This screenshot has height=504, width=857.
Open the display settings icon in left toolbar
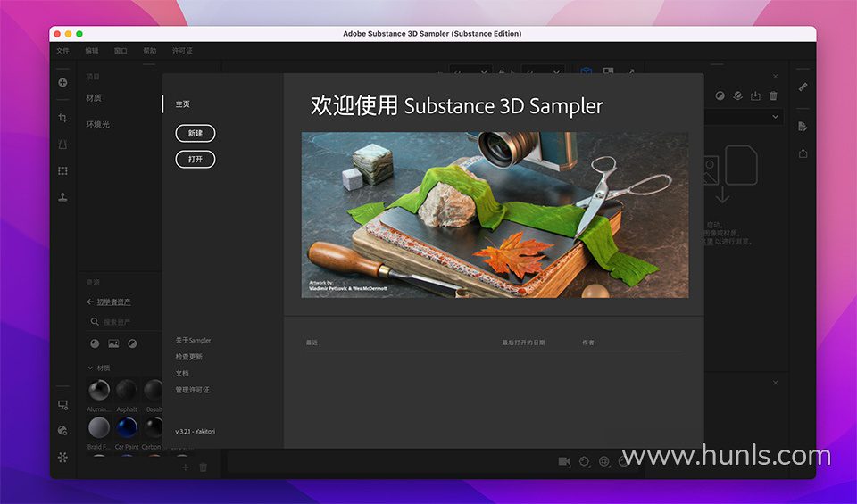pos(62,405)
